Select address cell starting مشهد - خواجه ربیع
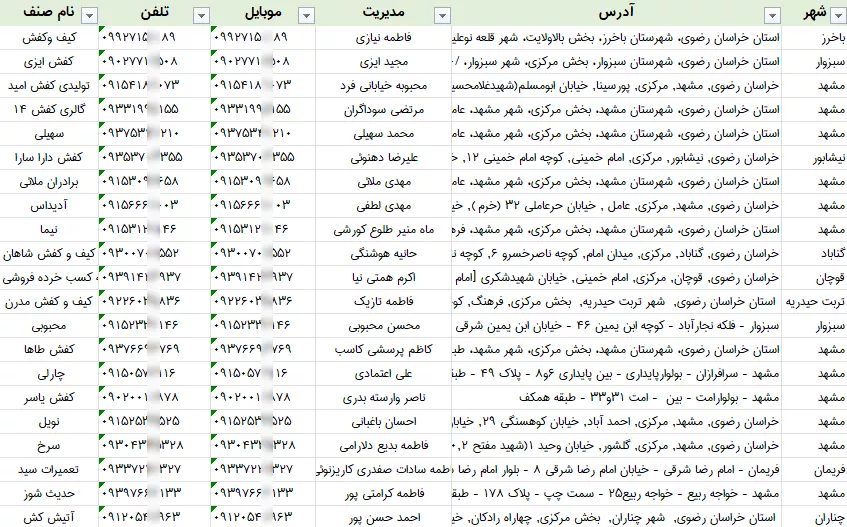Image resolution: width=847 pixels, height=527 pixels. coord(616,494)
